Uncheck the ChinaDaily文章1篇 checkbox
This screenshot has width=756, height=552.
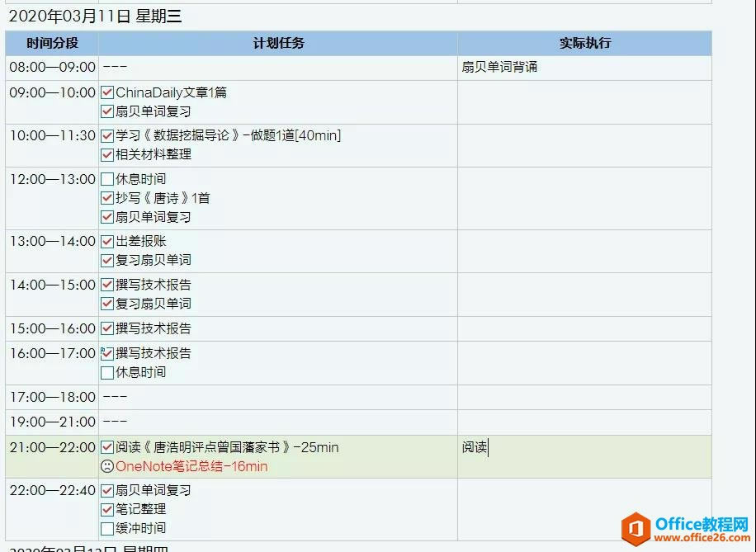(106, 92)
